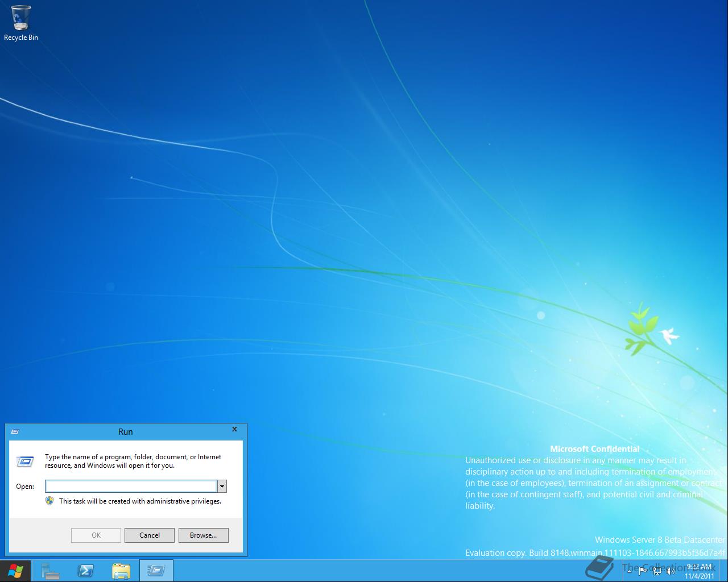
Task: Open Action Center flag icon
Action: (643, 571)
